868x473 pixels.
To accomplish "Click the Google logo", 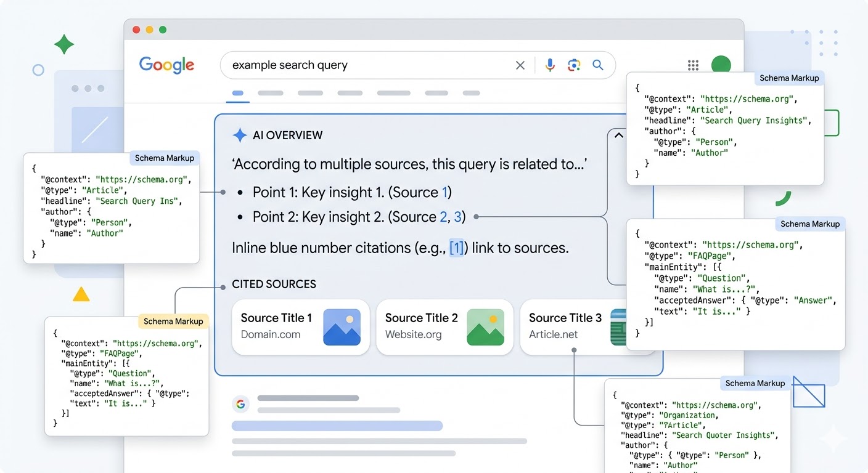I will [166, 65].
